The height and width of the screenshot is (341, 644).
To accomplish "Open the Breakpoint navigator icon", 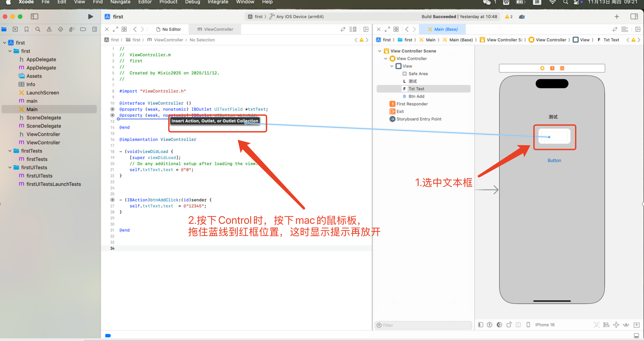I will (83, 29).
